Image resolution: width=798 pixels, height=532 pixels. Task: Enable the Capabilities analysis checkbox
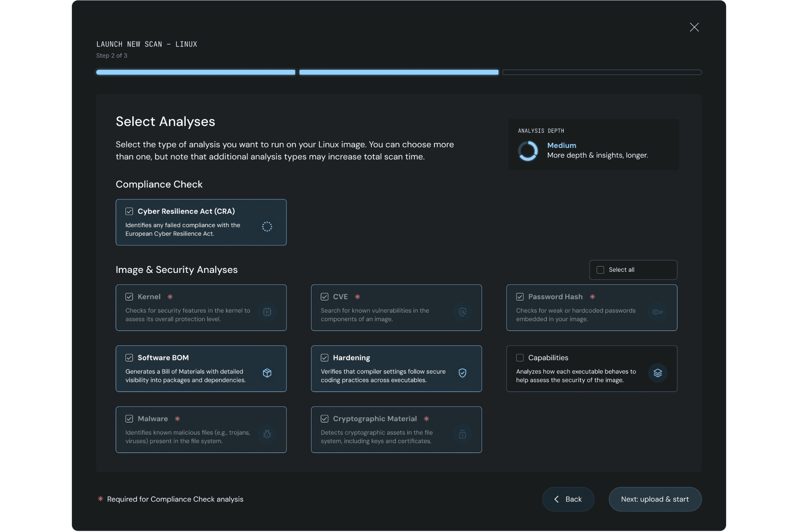click(x=520, y=358)
